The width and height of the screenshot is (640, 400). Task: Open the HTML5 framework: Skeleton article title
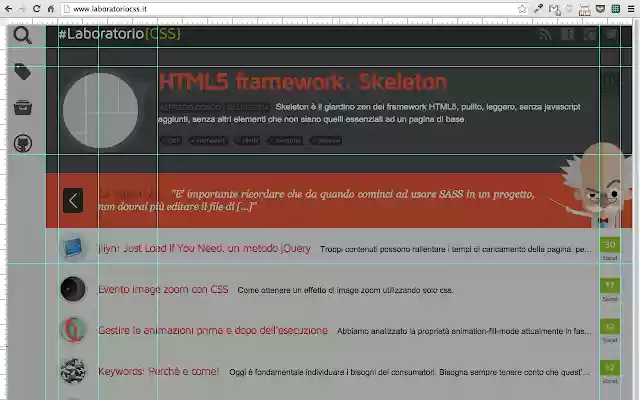(x=302, y=82)
